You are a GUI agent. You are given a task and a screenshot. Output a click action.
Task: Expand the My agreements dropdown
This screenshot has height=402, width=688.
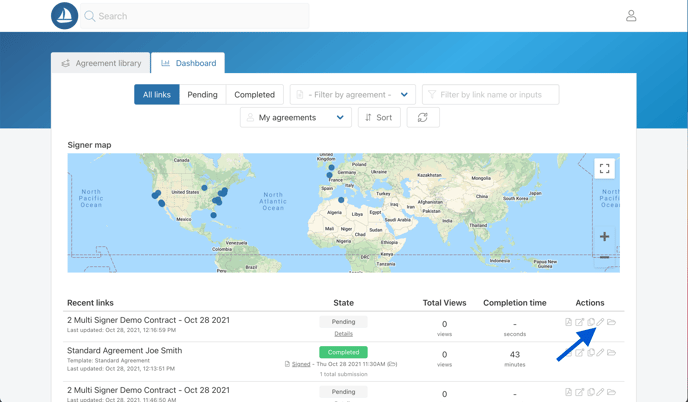296,118
